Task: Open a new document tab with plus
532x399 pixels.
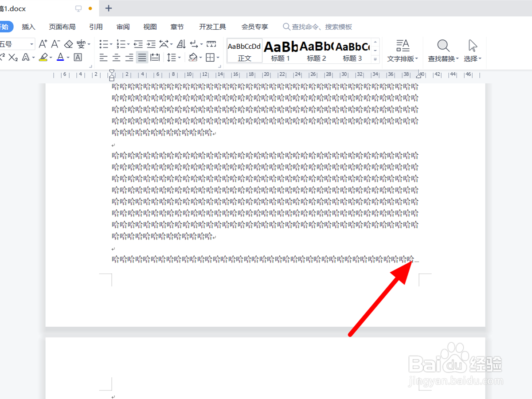Action: 109,8
